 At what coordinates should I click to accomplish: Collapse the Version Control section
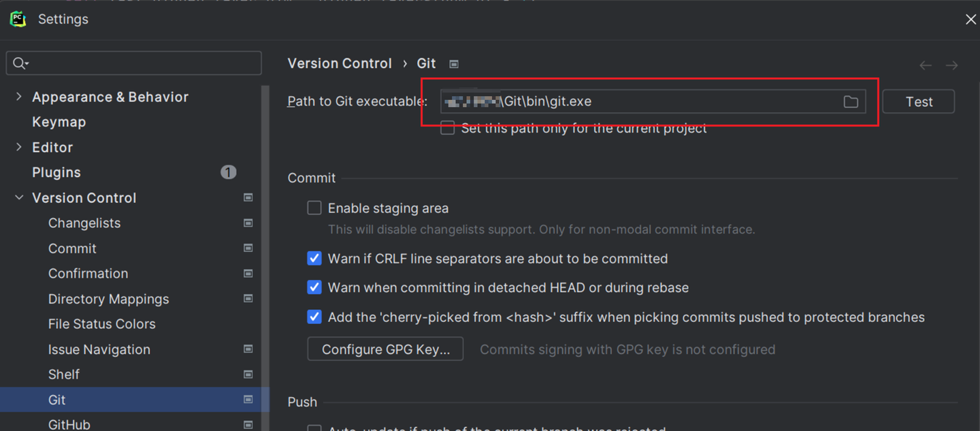click(x=19, y=197)
